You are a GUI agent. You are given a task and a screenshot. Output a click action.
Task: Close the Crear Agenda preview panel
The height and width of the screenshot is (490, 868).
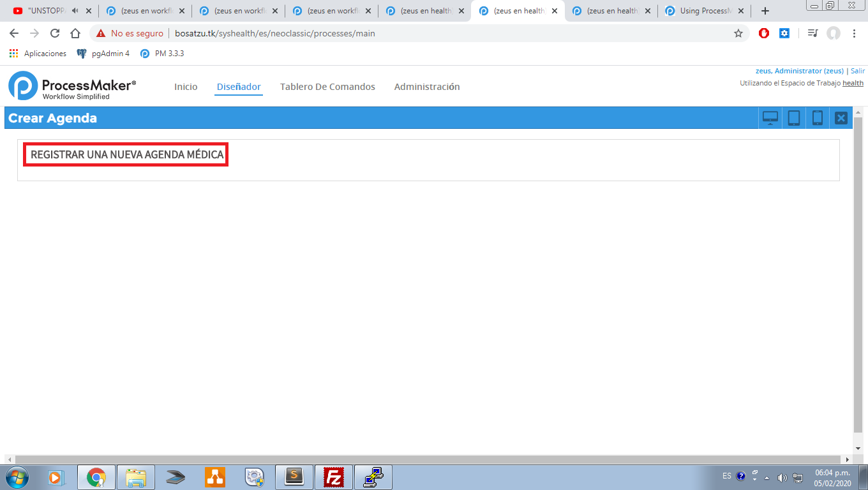click(x=841, y=118)
